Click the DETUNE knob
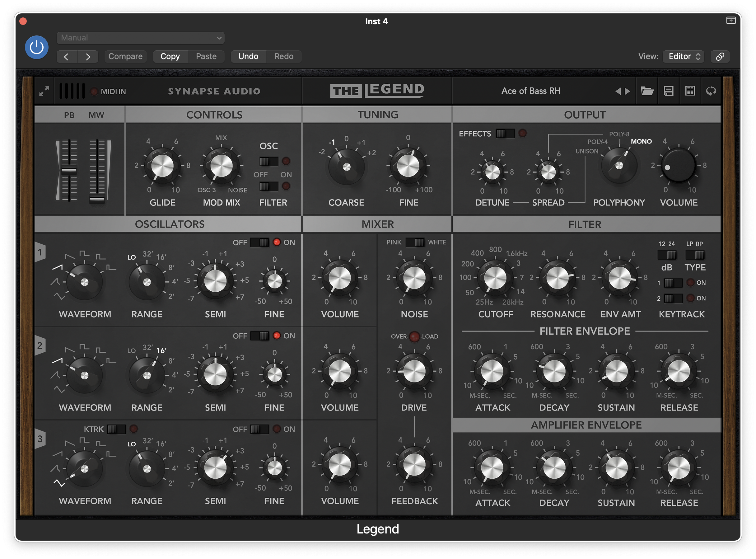The image size is (756, 559). coord(492,172)
